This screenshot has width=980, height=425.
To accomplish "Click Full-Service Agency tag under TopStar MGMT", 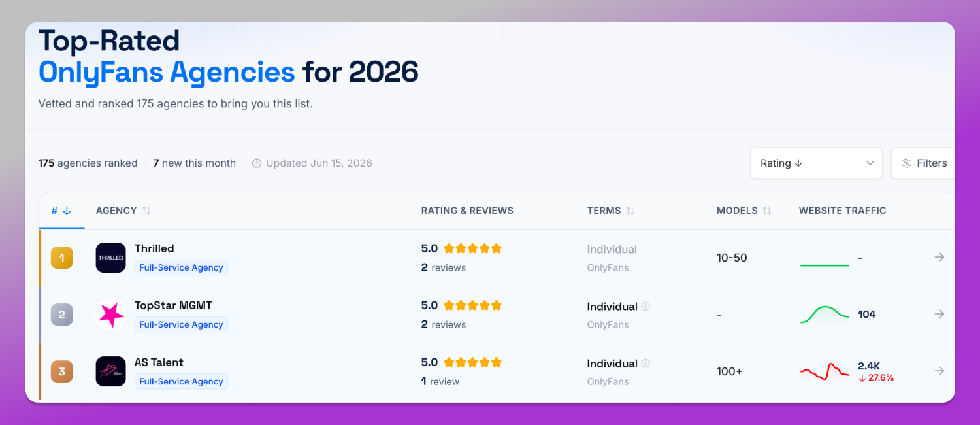I will tap(181, 324).
